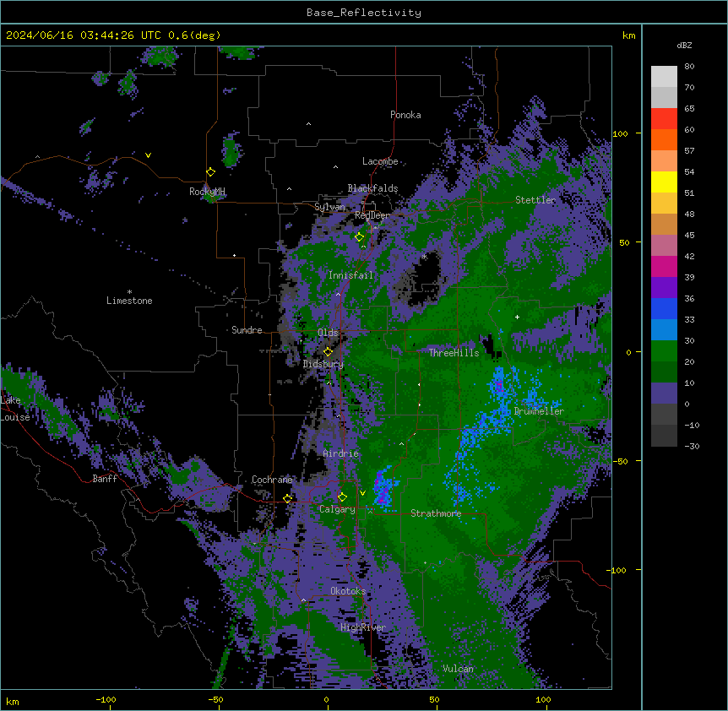Select the orange 57-60 dBZ legend swatch

point(664,140)
